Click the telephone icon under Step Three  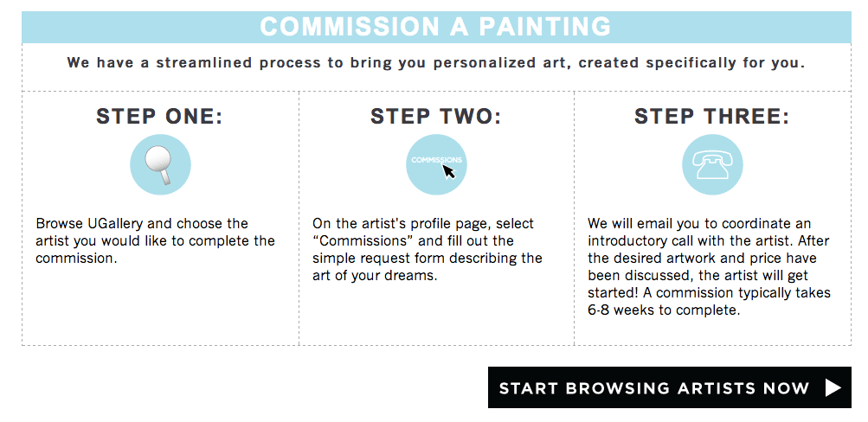point(712,165)
